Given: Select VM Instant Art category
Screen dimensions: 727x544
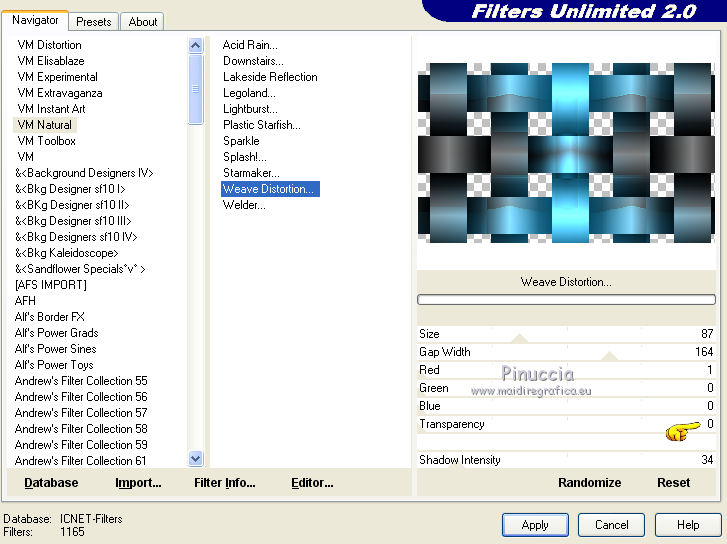Looking at the screenshot, I should coord(51,109).
